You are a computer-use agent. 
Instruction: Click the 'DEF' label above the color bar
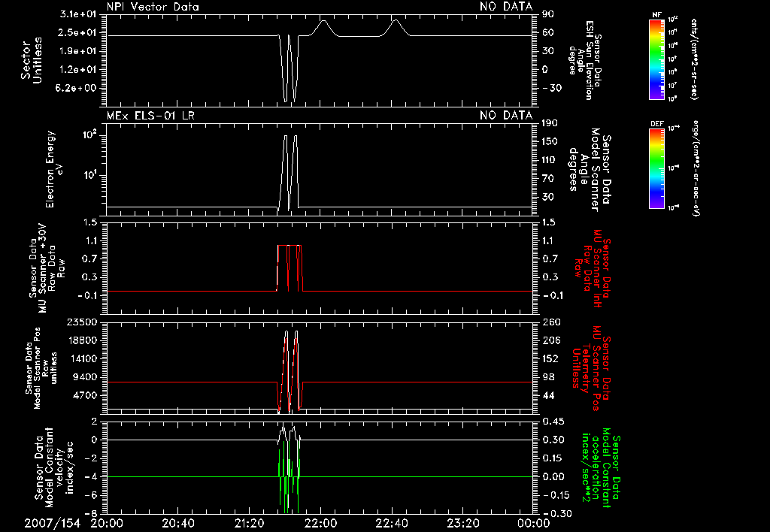pos(656,124)
